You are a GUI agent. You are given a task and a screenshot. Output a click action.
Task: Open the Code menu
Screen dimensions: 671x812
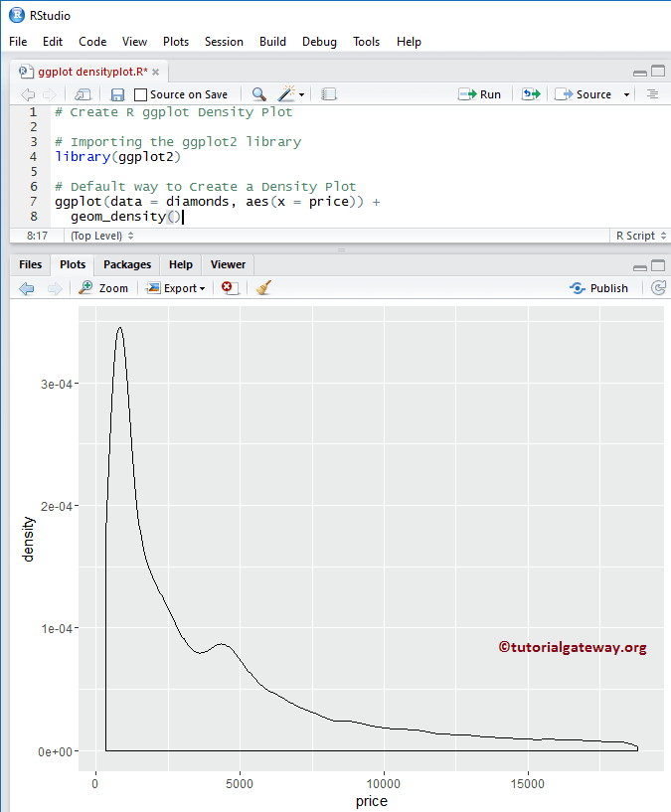92,42
